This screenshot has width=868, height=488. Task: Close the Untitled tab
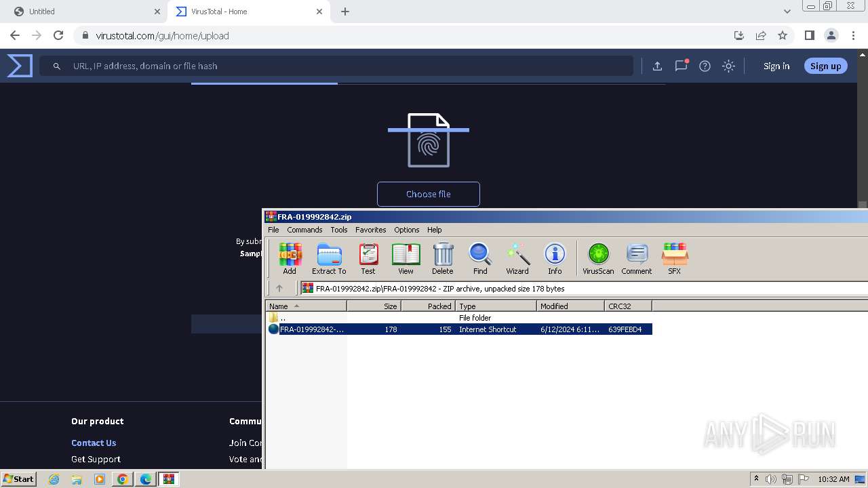click(157, 12)
